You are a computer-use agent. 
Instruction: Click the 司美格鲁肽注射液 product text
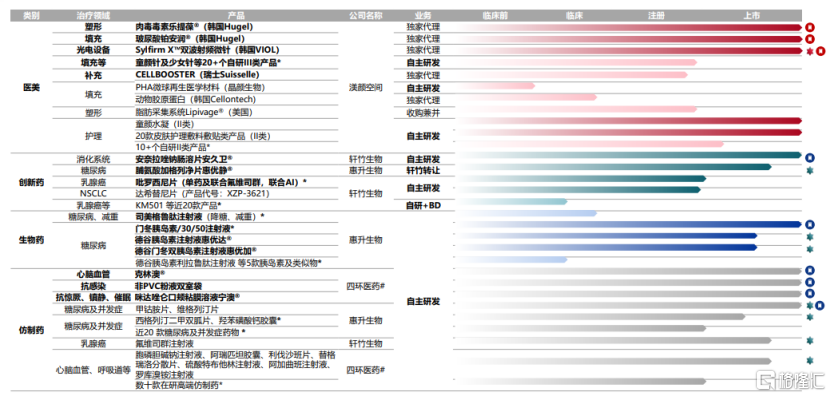click(170, 217)
